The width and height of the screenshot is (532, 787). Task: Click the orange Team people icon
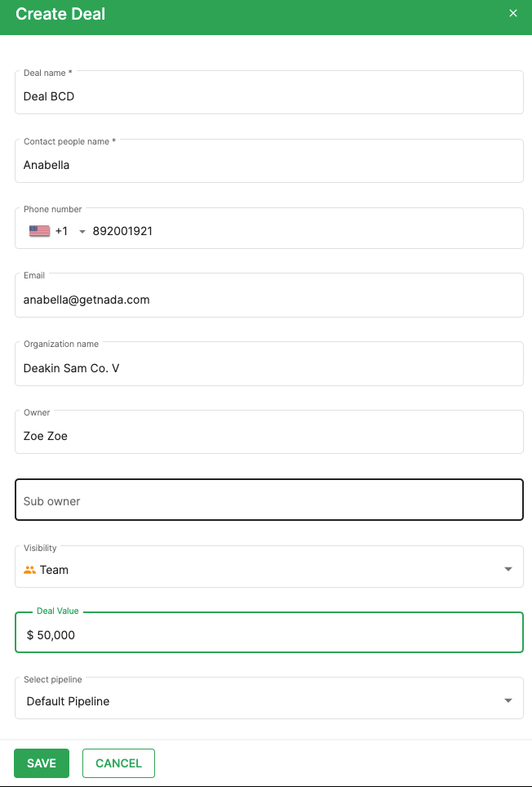[29, 570]
